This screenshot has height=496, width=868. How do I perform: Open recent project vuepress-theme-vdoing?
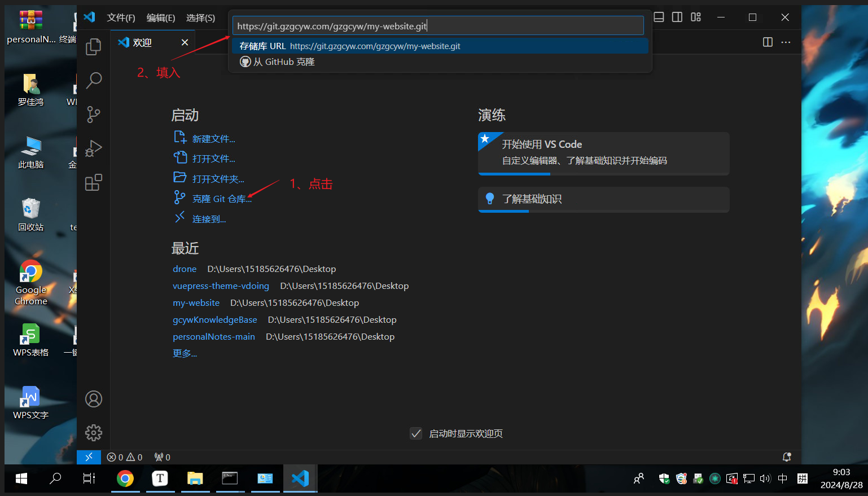tap(221, 286)
